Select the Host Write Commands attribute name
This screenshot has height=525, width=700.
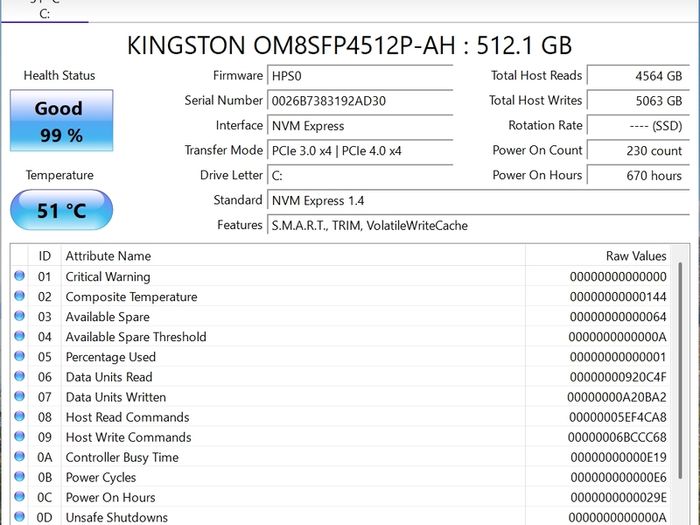[x=129, y=438]
